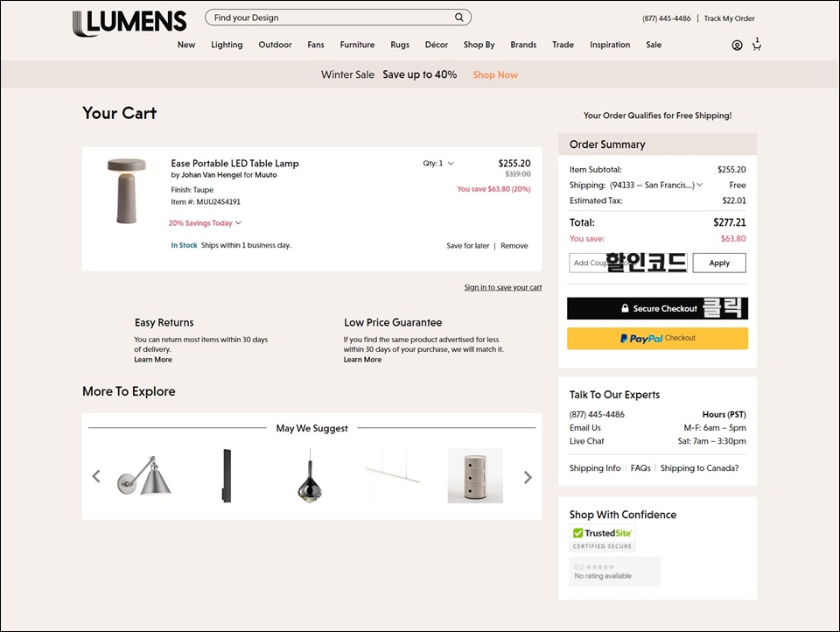Click Save for later link
This screenshot has height=632, width=840.
(x=467, y=245)
